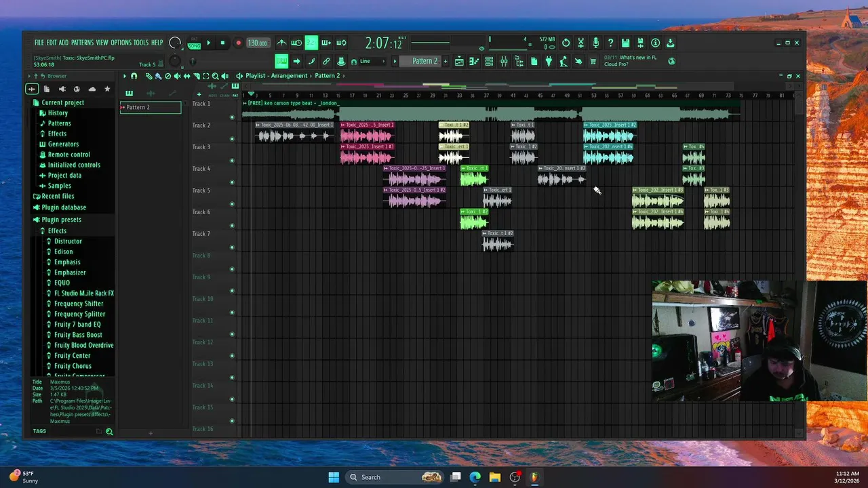Click the Arrangement breadcrumb in playlist title
The height and width of the screenshot is (488, 868).
[x=290, y=76]
